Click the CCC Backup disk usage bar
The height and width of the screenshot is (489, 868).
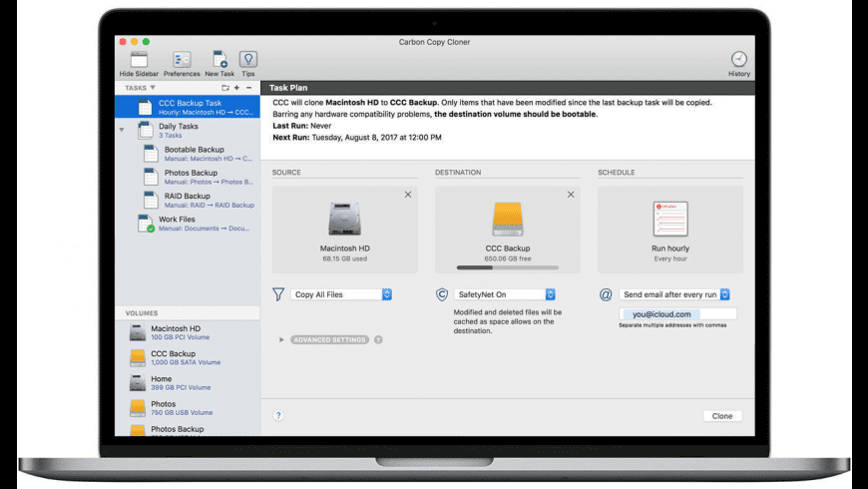508,267
